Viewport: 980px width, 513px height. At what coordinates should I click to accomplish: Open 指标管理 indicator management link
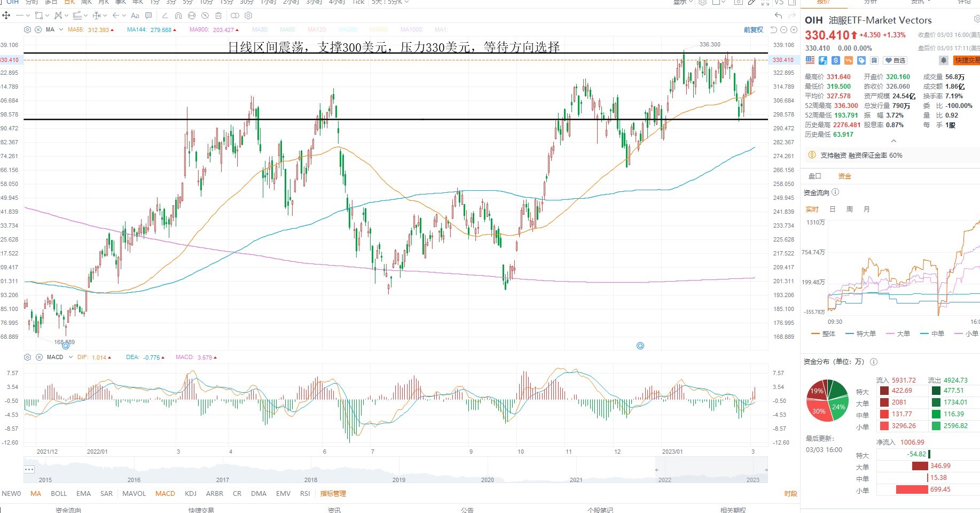(x=333, y=494)
